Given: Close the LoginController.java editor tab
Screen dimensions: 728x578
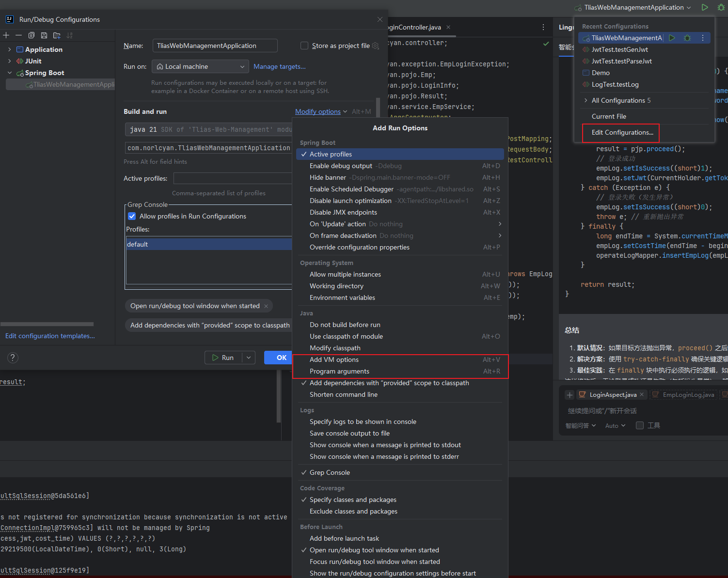Looking at the screenshot, I should (x=448, y=27).
